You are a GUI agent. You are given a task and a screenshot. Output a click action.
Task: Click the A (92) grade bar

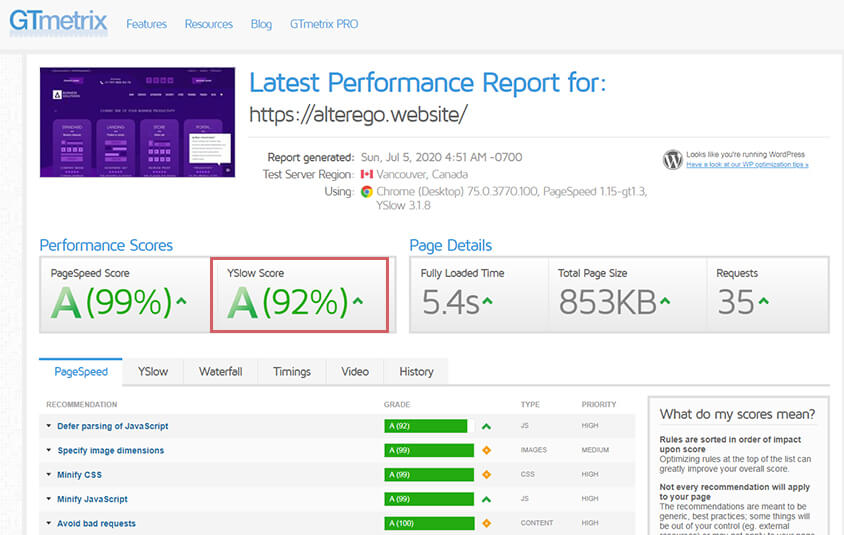(x=426, y=426)
